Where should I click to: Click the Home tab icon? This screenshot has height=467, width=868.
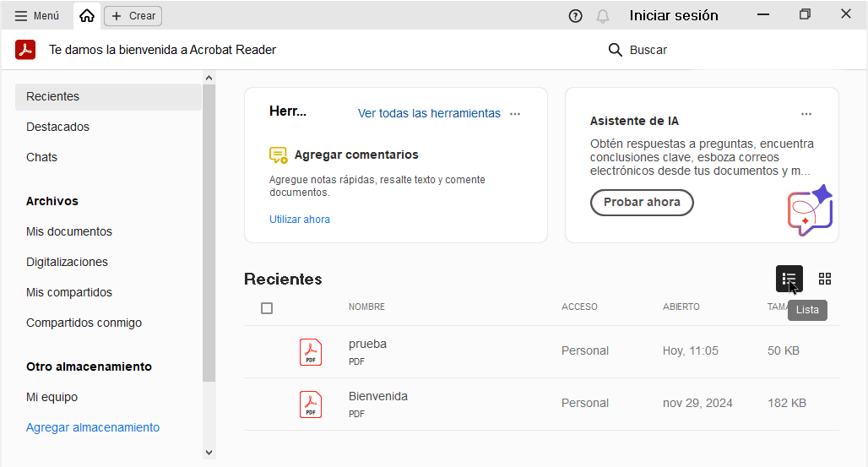coord(86,16)
